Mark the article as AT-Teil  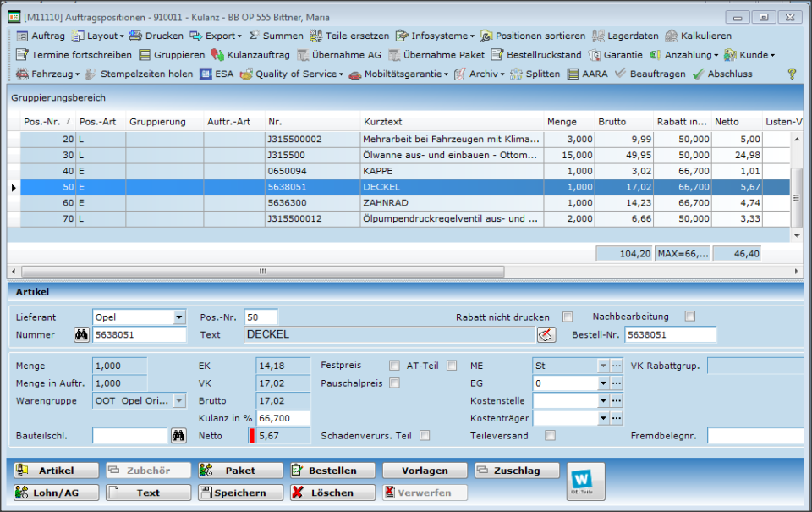453,365
